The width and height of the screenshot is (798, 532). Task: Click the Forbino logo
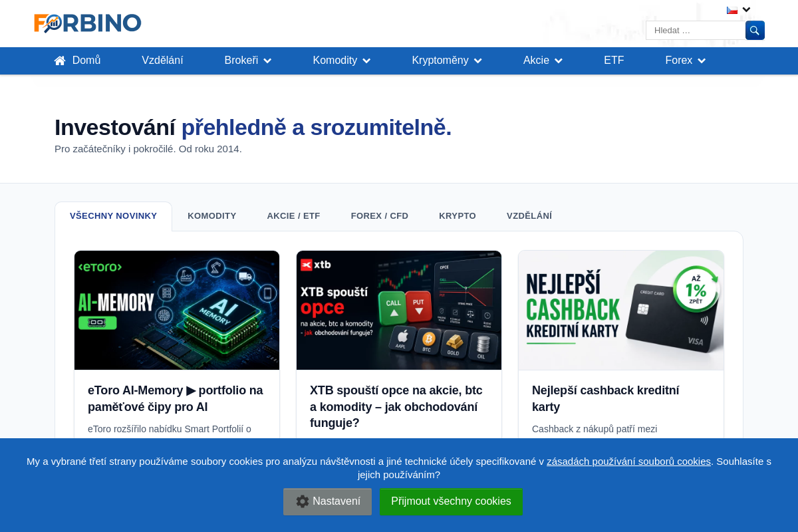[88, 23]
